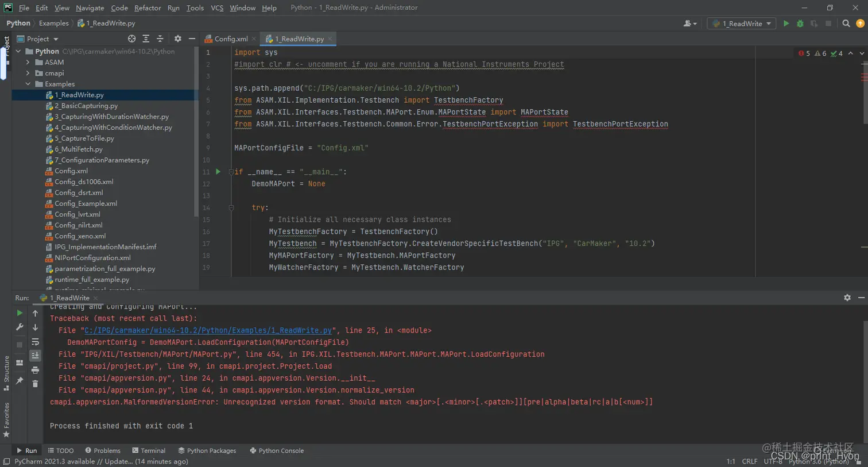Image resolution: width=868 pixels, height=467 pixels.
Task: Click the orange IDE update arrow icon
Action: click(x=860, y=24)
